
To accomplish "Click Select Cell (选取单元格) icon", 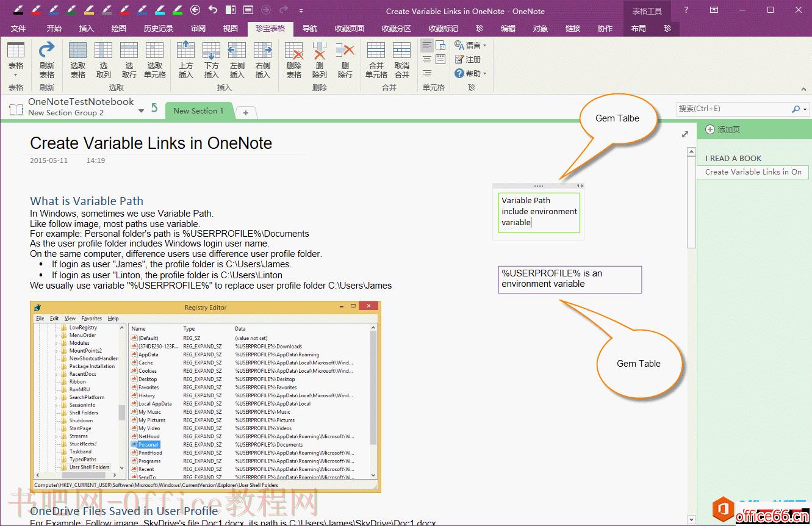I will [x=155, y=51].
